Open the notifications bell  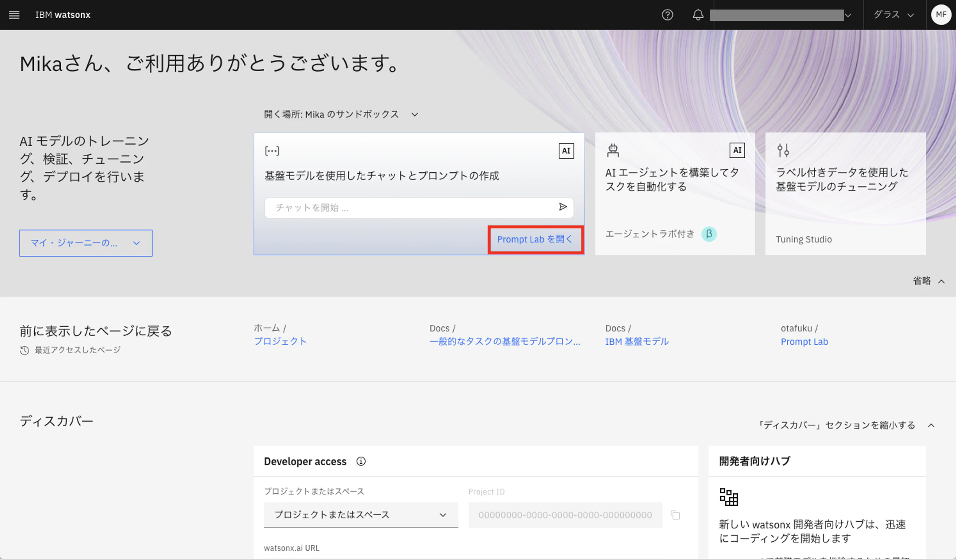tap(698, 15)
